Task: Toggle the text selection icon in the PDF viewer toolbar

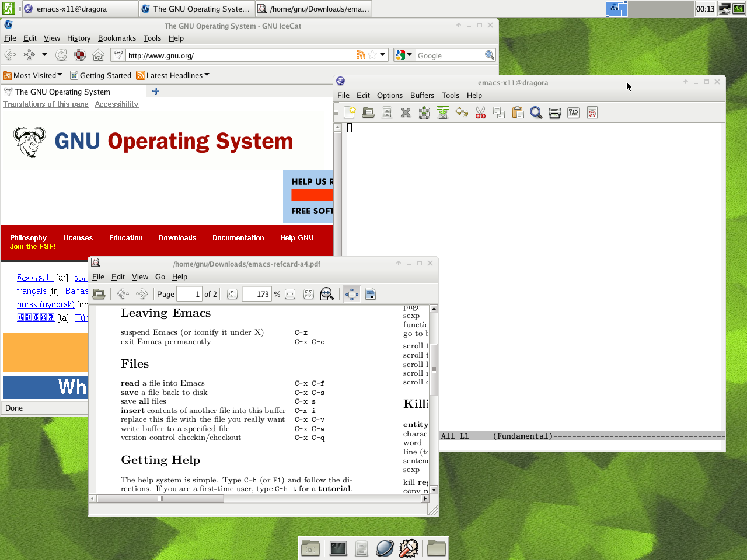Action: click(371, 294)
